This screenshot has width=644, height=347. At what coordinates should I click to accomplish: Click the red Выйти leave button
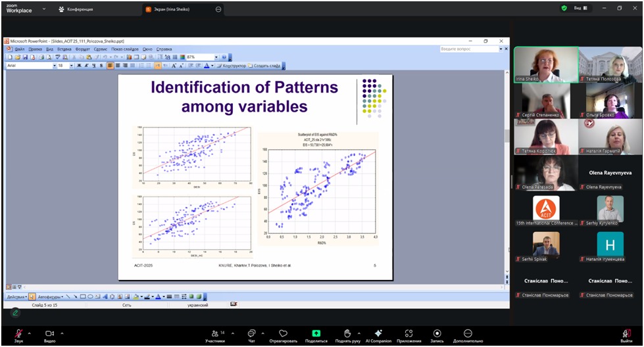click(627, 334)
